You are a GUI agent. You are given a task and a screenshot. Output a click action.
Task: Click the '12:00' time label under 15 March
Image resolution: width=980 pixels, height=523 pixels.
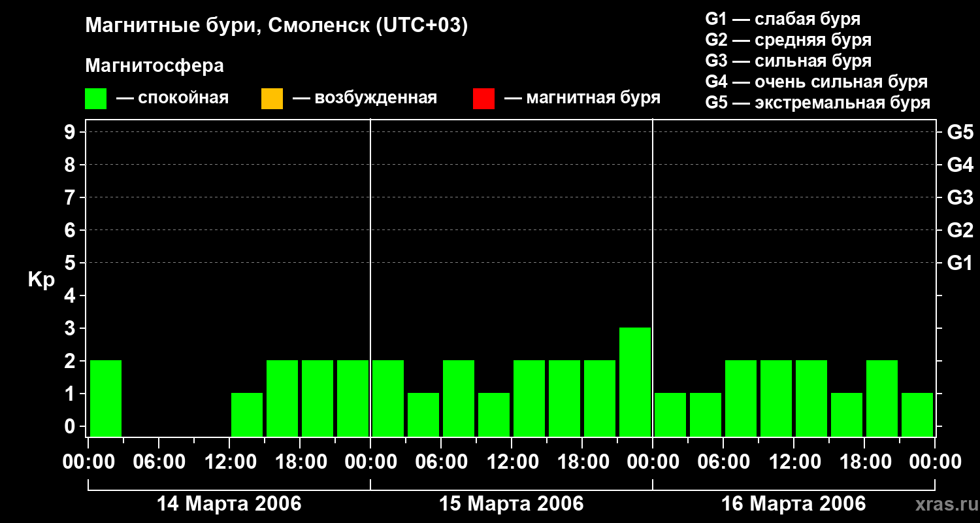[x=512, y=462]
